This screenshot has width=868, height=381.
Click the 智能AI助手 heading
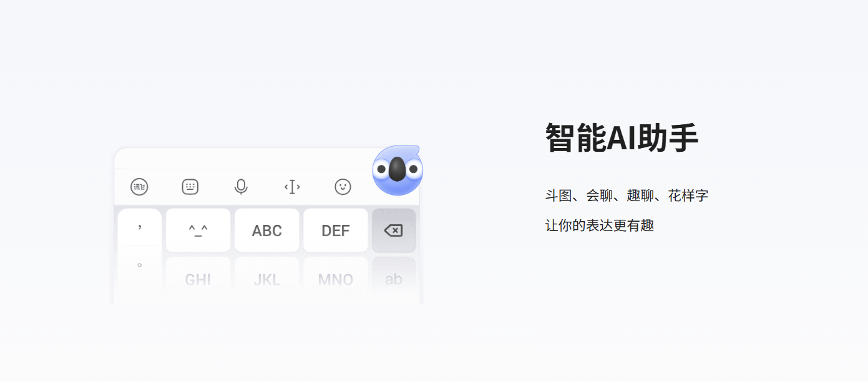[622, 137]
